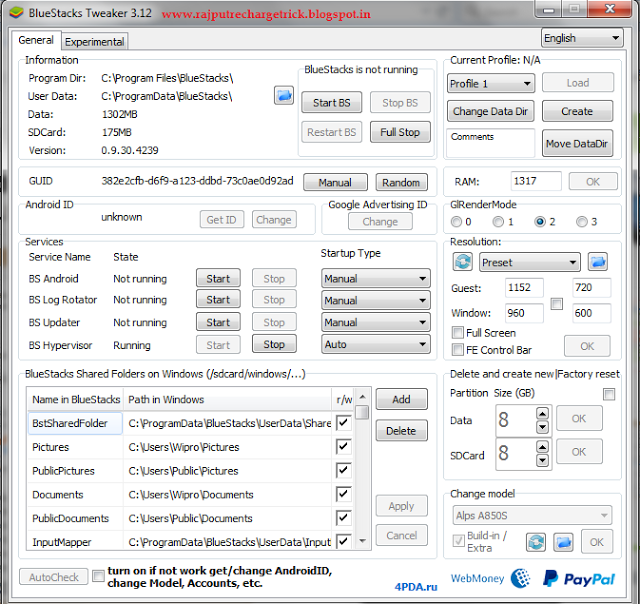Click Guest width field 1152
Screen dimensions: 640x604
(x=524, y=288)
